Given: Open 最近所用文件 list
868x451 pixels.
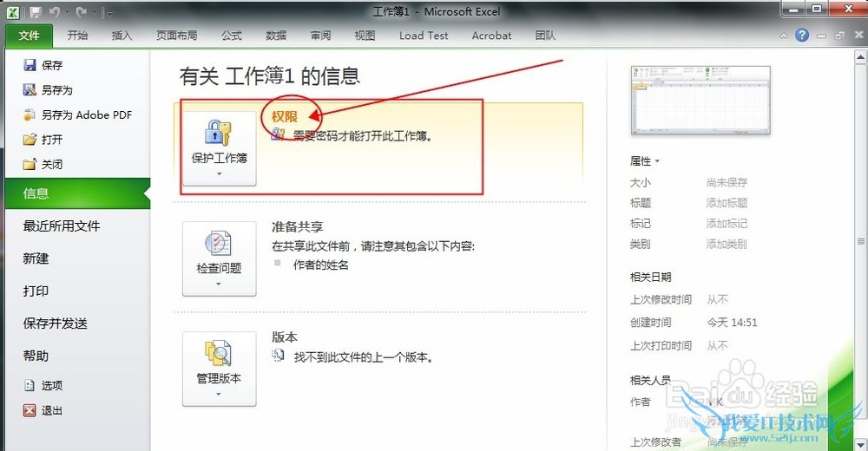Looking at the screenshot, I should point(62,225).
